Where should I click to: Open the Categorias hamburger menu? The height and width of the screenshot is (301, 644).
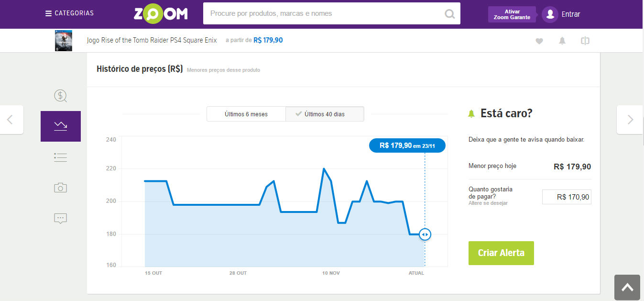point(69,13)
